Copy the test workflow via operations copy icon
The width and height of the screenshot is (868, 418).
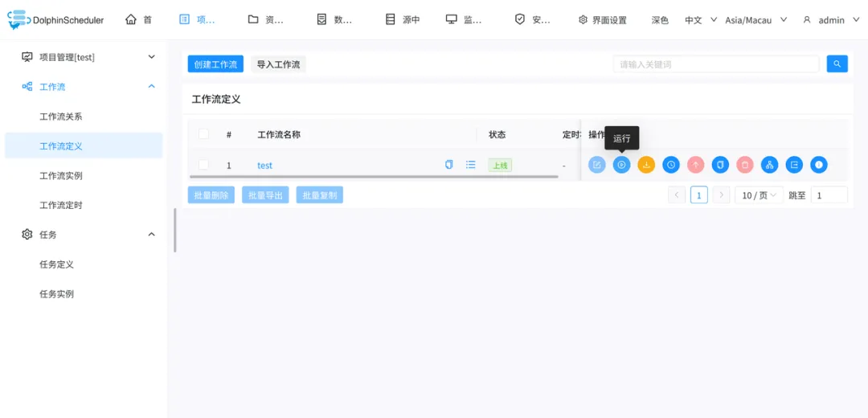[x=720, y=165]
